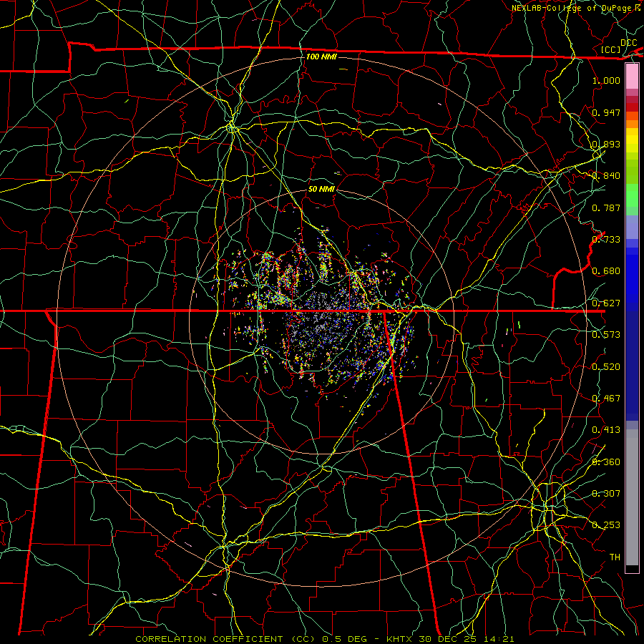
Task: Click the red swatch on the color bar
Action: click(632, 107)
